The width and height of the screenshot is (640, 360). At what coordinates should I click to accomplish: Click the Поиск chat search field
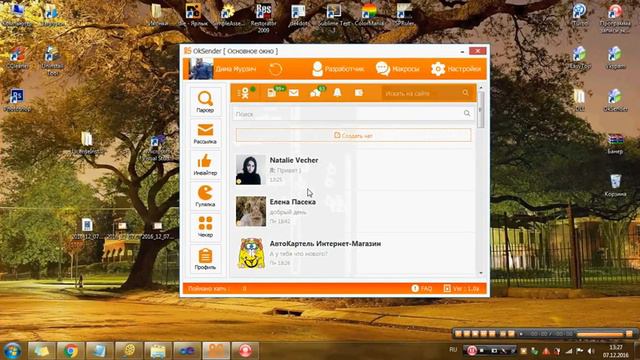tap(353, 114)
